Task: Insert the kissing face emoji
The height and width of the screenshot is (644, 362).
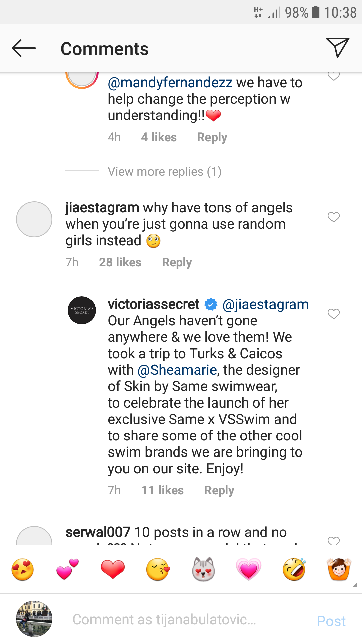Action: (158, 570)
